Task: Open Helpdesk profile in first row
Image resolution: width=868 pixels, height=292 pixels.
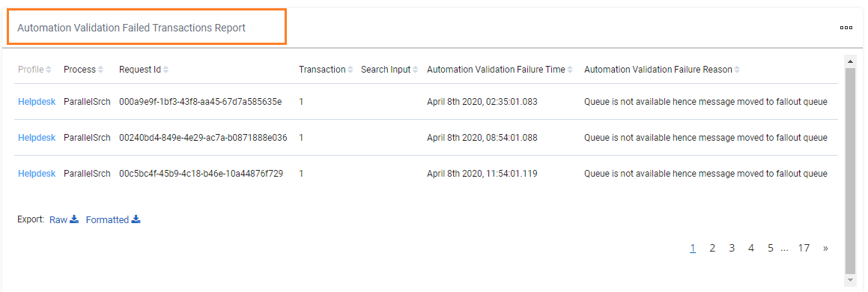Action: tap(37, 102)
